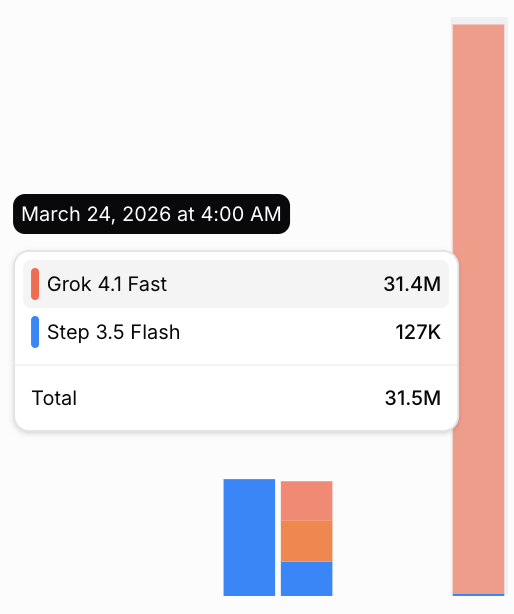Click empty chart space between blue and tall bars
514x614 pixels.
click(391, 529)
